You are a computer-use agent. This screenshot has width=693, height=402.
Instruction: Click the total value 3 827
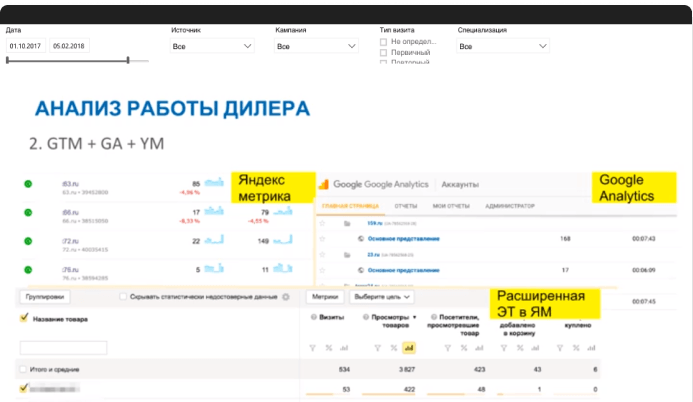[407, 369]
